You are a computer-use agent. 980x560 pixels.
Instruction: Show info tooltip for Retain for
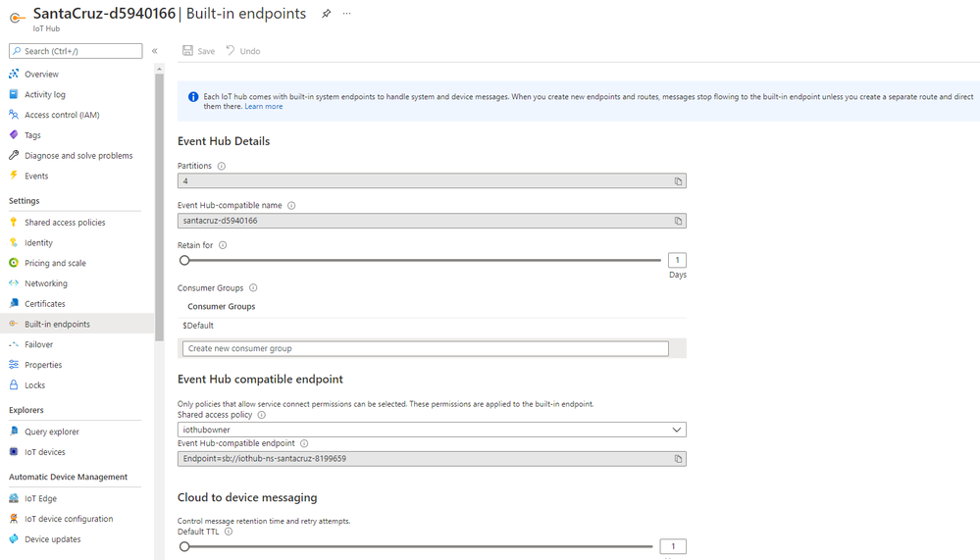tap(223, 245)
